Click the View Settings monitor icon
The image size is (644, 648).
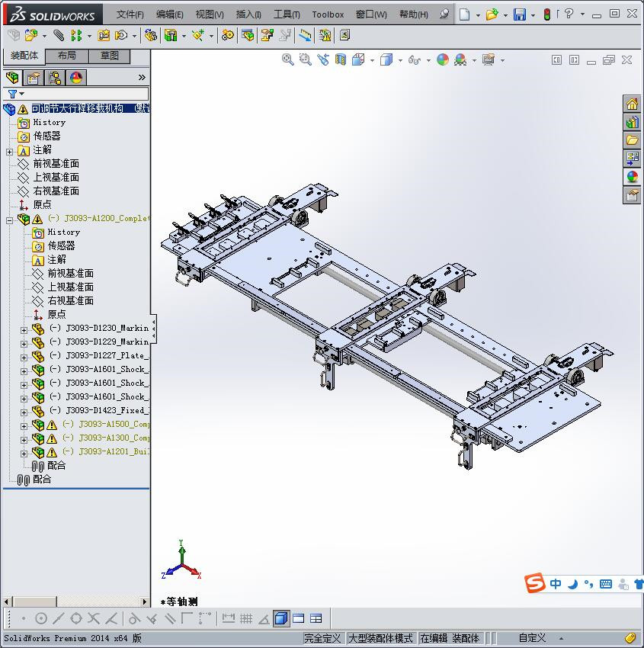coord(489,60)
